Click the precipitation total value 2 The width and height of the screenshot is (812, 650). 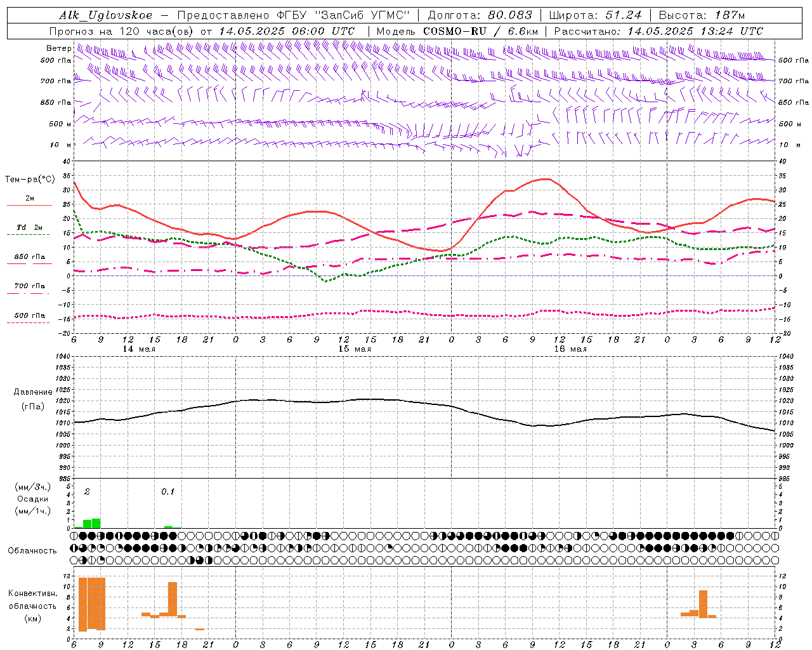tap(87, 492)
